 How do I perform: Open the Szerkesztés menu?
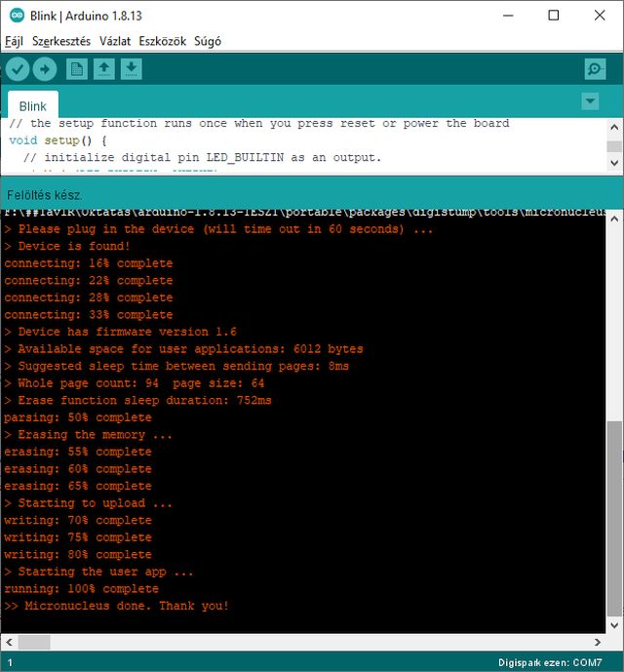coord(60,41)
